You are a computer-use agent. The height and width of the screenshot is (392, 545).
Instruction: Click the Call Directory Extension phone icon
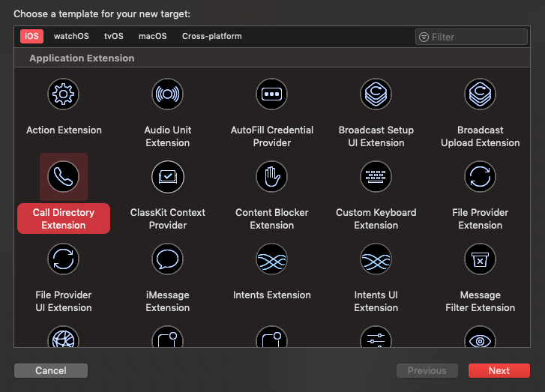tap(64, 177)
